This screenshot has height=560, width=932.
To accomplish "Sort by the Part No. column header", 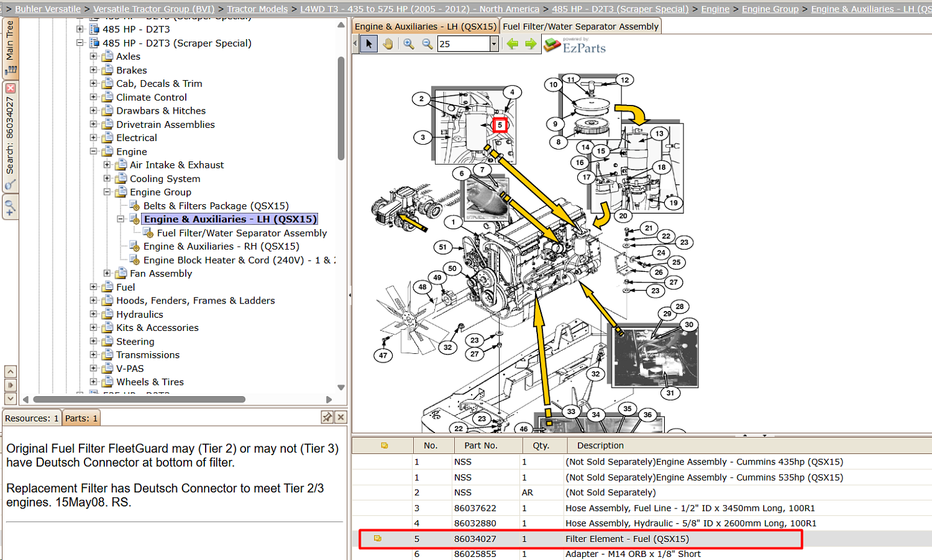I will pos(481,445).
